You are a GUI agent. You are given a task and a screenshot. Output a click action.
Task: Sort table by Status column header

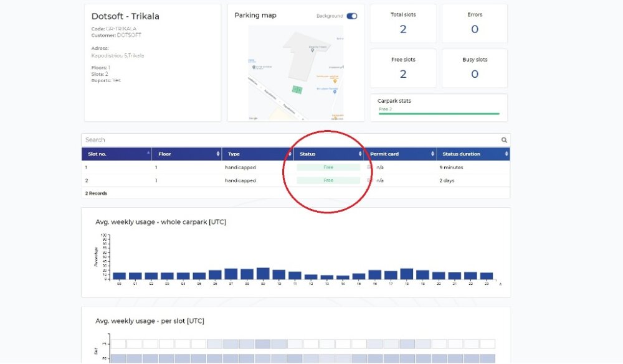click(x=328, y=154)
